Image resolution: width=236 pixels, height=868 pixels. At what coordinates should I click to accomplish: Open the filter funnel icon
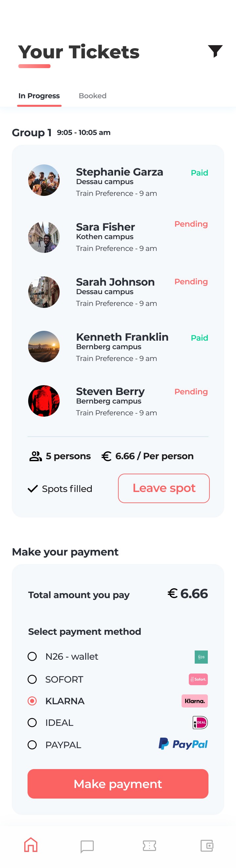click(215, 51)
